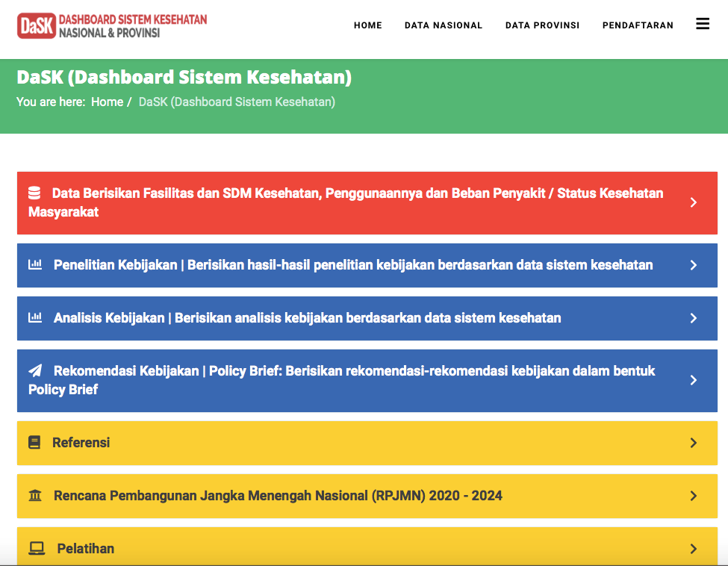The width and height of the screenshot is (728, 566).
Task: Expand the red Data Fasilitas row chevron
Action: tap(693, 202)
